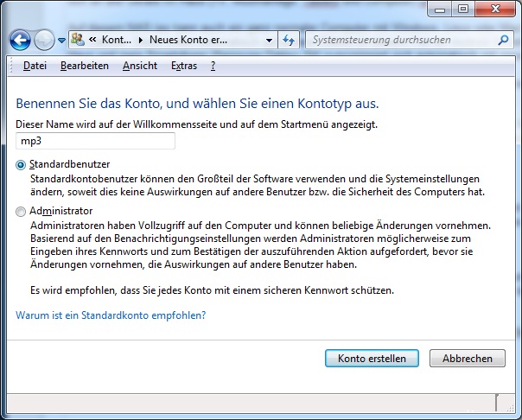Open the recent pages dropdown arrow
Viewport: 522px width, 420px height.
(x=61, y=41)
